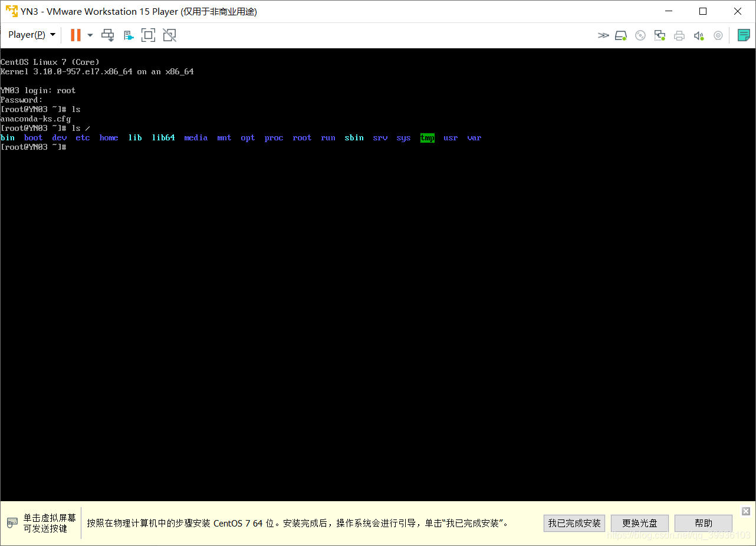Click the 'etc' directory name
The height and width of the screenshot is (546, 756).
(x=83, y=137)
